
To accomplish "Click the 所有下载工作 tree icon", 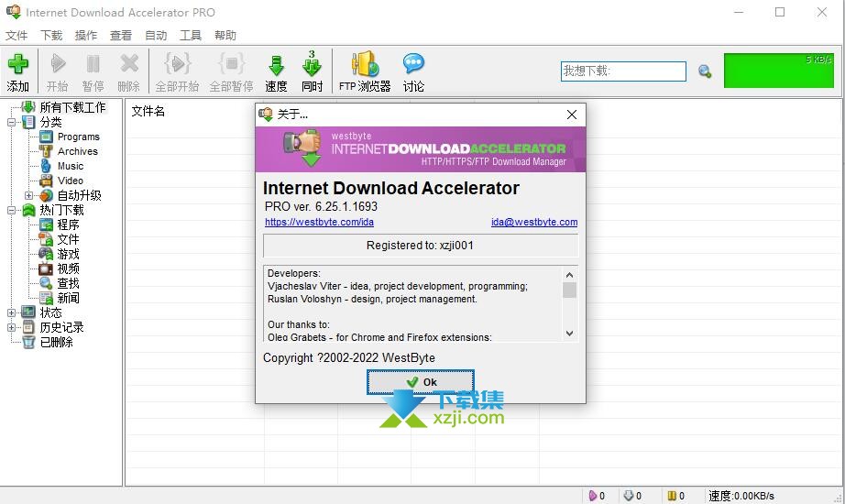I will click(x=28, y=106).
